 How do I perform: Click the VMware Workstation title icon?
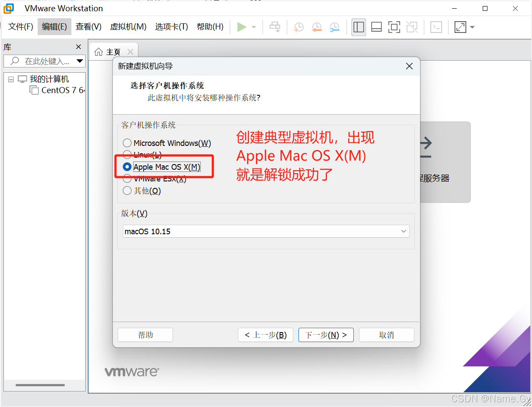[9, 8]
